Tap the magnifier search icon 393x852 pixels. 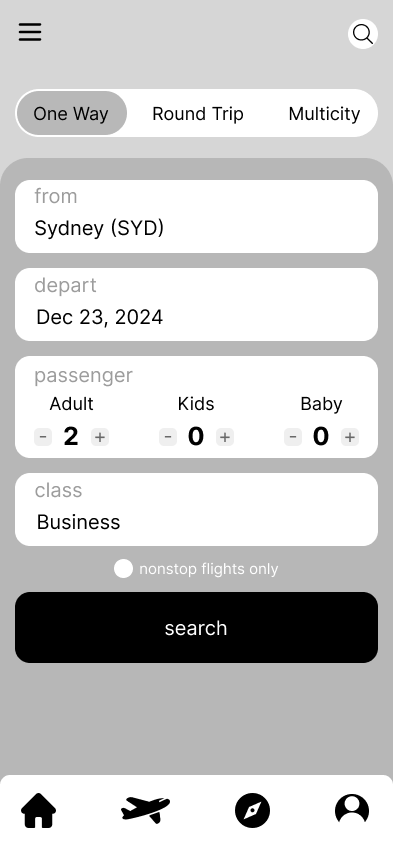pyautogui.click(x=363, y=34)
